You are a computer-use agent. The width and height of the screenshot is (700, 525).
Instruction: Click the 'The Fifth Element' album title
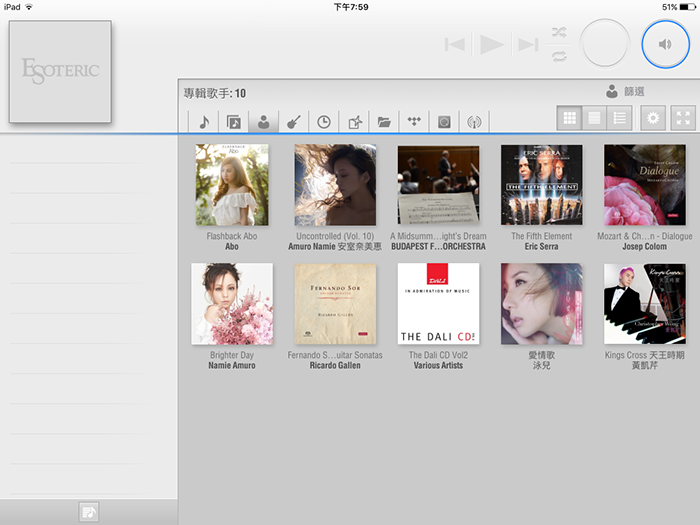pyautogui.click(x=542, y=236)
